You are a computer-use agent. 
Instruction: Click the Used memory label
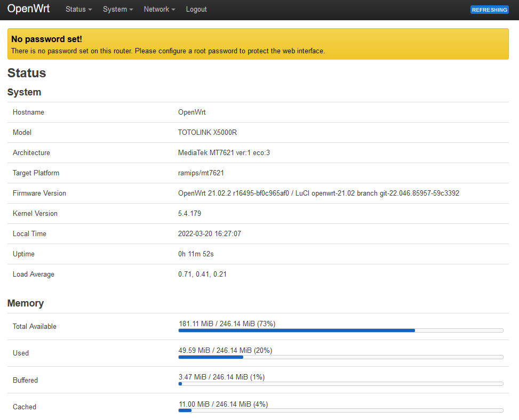21,353
